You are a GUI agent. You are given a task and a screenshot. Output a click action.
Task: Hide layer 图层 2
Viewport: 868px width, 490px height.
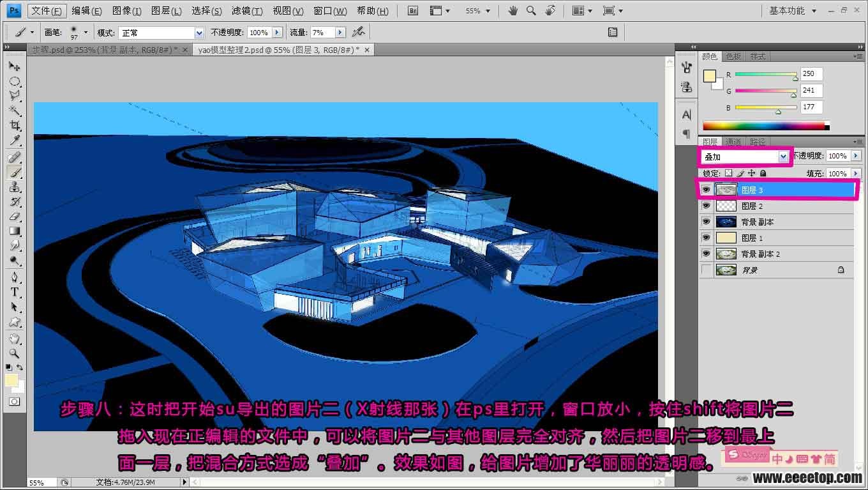pyautogui.click(x=706, y=206)
